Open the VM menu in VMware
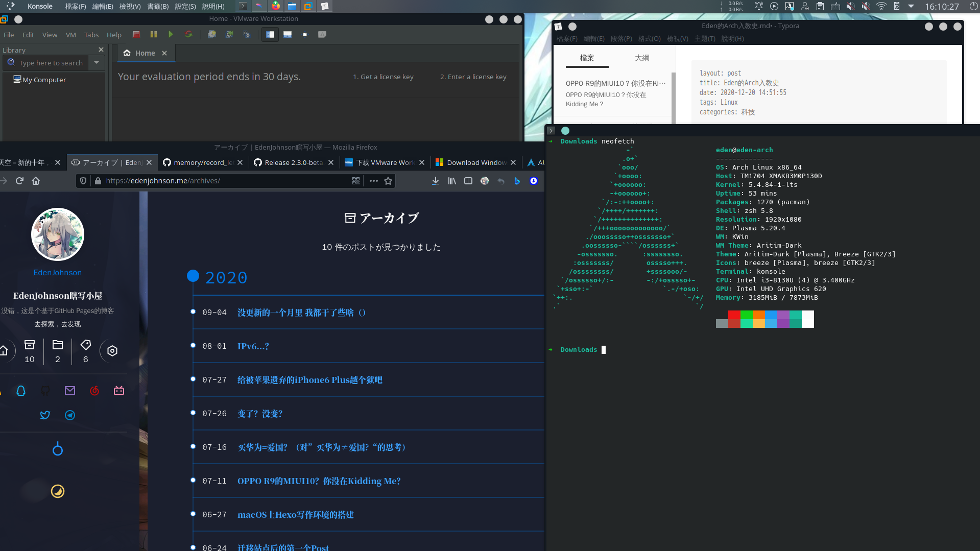Screen dimensions: 980x551 [70, 35]
